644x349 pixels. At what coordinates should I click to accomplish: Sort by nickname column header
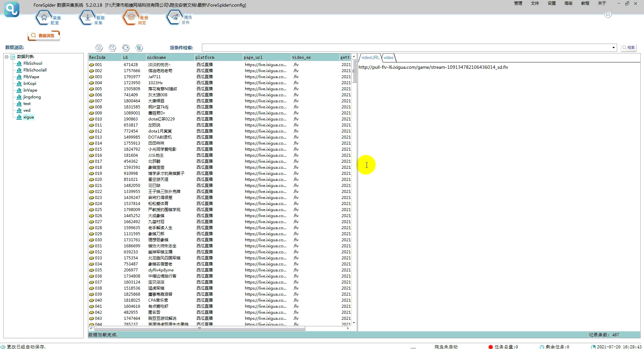coord(170,57)
